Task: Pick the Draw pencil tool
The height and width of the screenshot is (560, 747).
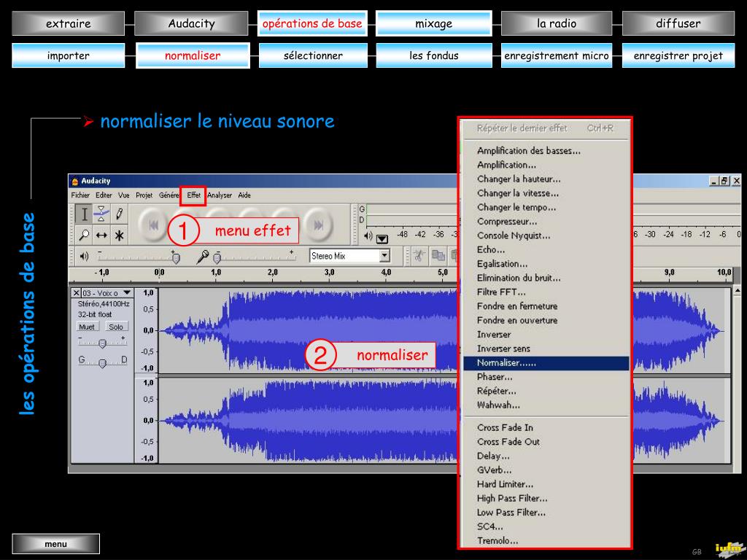Action: 119,214
